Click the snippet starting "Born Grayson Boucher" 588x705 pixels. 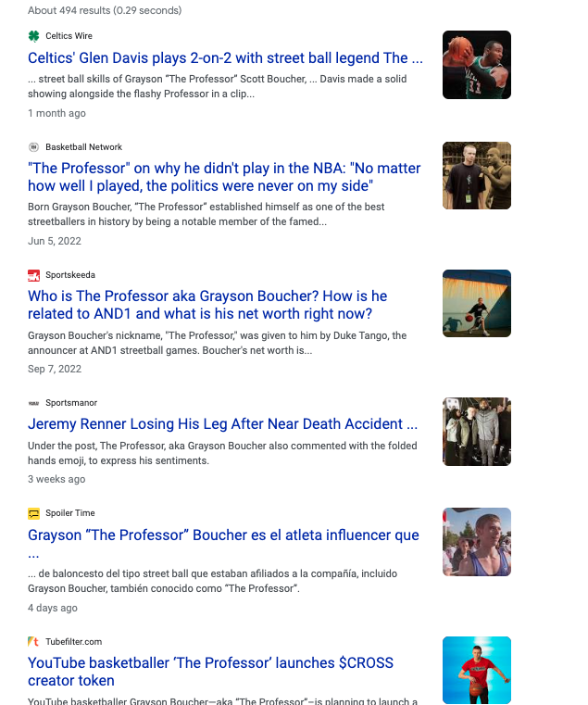tap(206, 215)
